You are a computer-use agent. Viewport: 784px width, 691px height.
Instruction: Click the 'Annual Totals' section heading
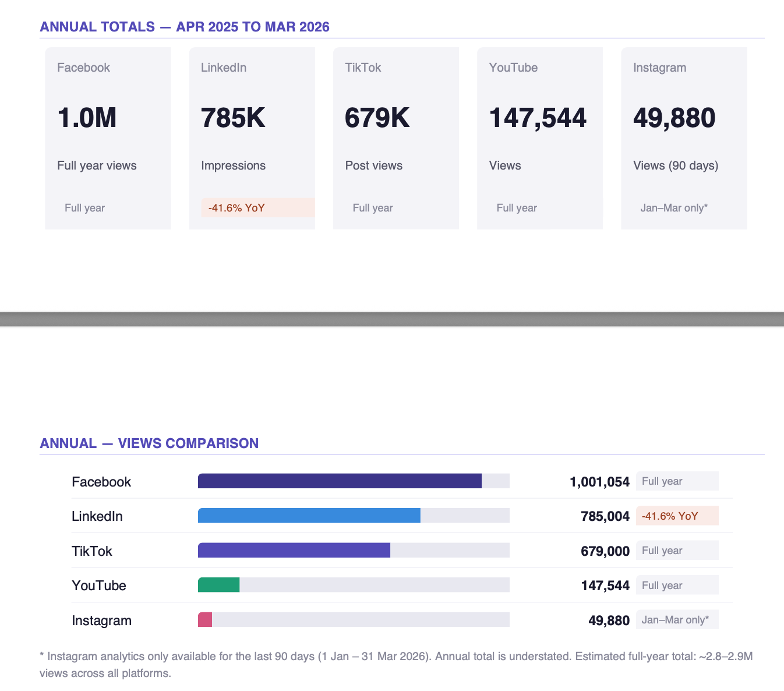(184, 27)
